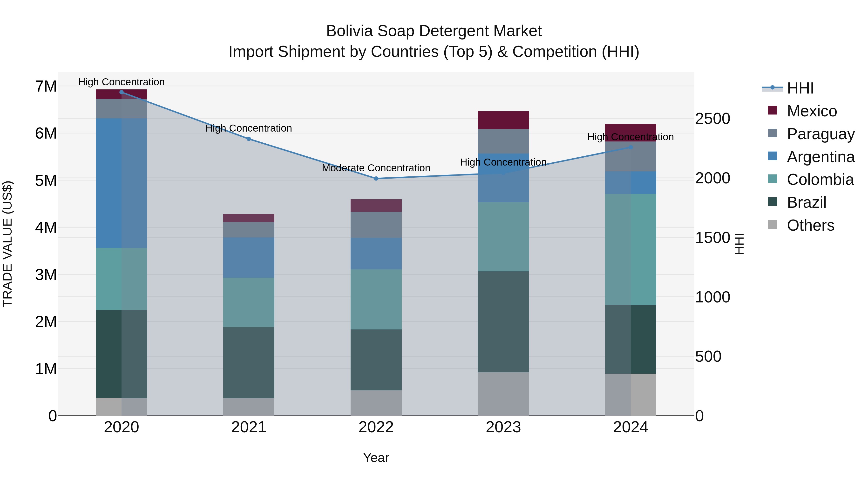Hide the Paraguay series via legend
Image resolution: width=868 pixels, height=488 pixels.
pyautogui.click(x=811, y=134)
